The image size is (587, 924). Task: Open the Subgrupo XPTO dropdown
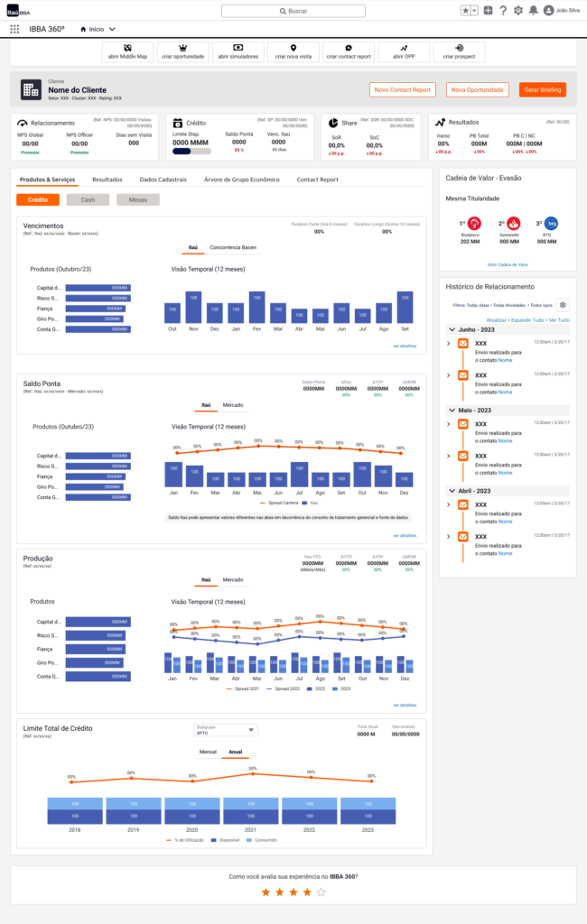tap(227, 730)
